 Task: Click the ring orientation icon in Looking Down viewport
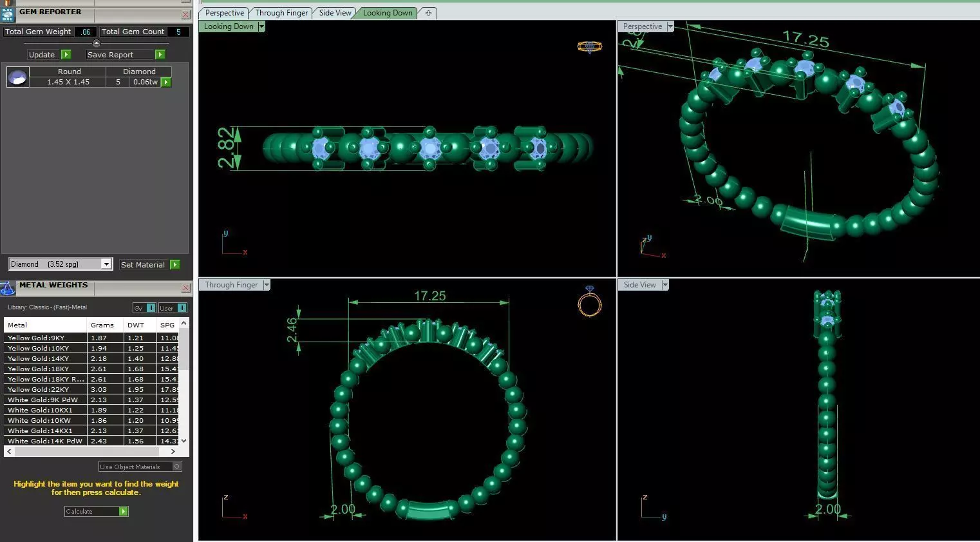[589, 46]
